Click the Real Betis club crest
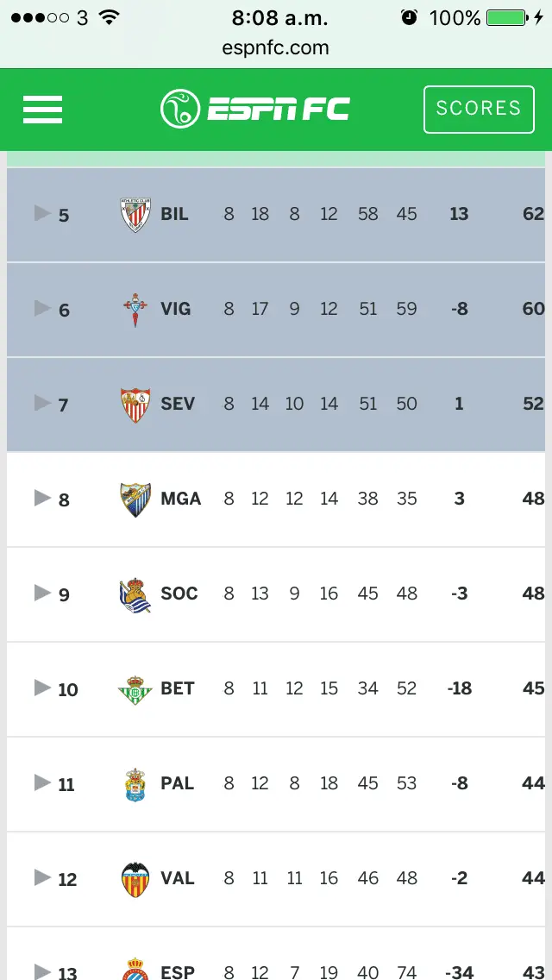This screenshot has width=552, height=980. coord(135,689)
